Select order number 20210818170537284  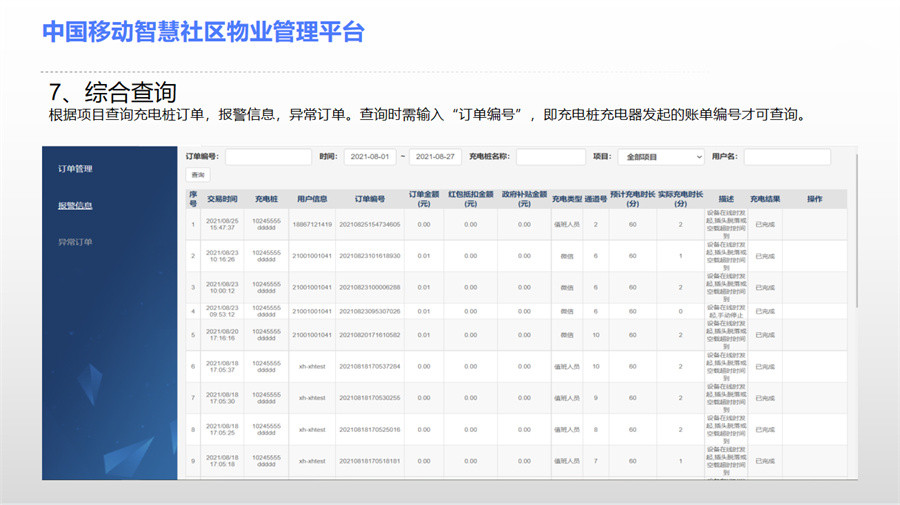[370, 367]
